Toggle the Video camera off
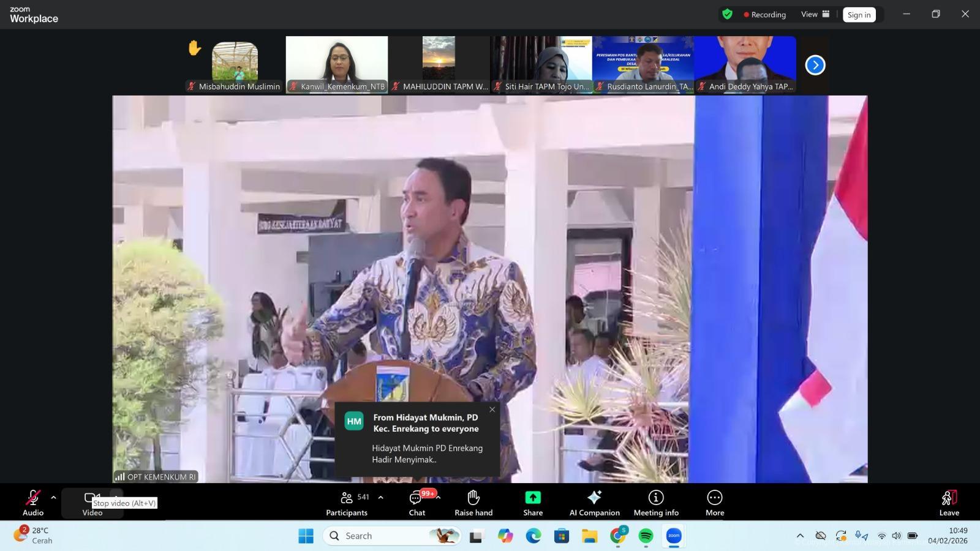The height and width of the screenshot is (551, 980). pyautogui.click(x=92, y=498)
